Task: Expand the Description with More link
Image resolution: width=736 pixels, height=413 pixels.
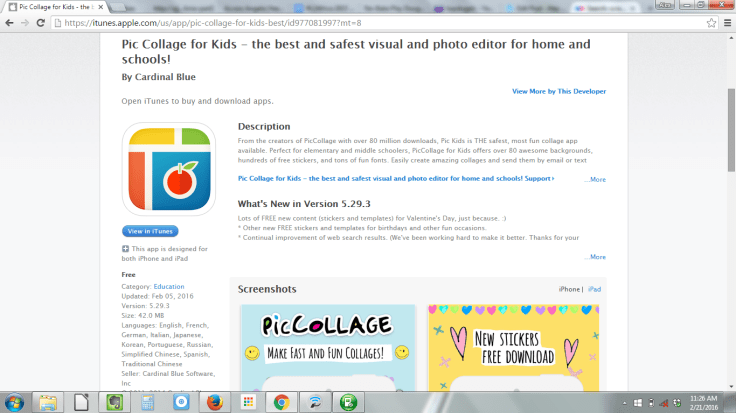Action: click(x=594, y=180)
